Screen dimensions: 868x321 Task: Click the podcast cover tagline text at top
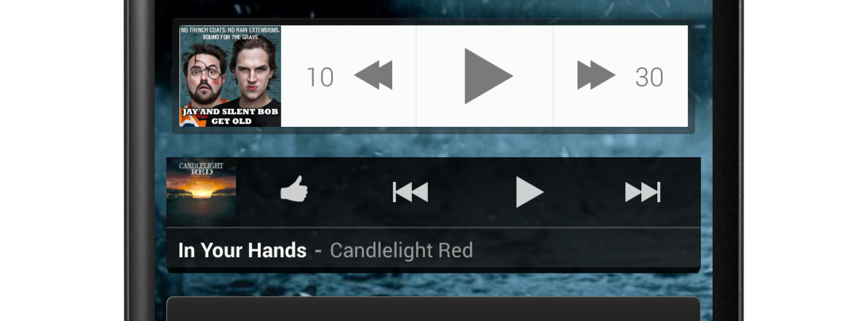point(230,33)
